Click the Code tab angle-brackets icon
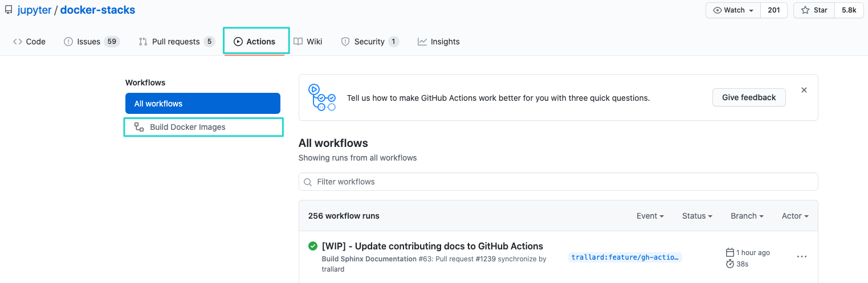Image resolution: width=868 pixels, height=283 pixels. point(18,42)
